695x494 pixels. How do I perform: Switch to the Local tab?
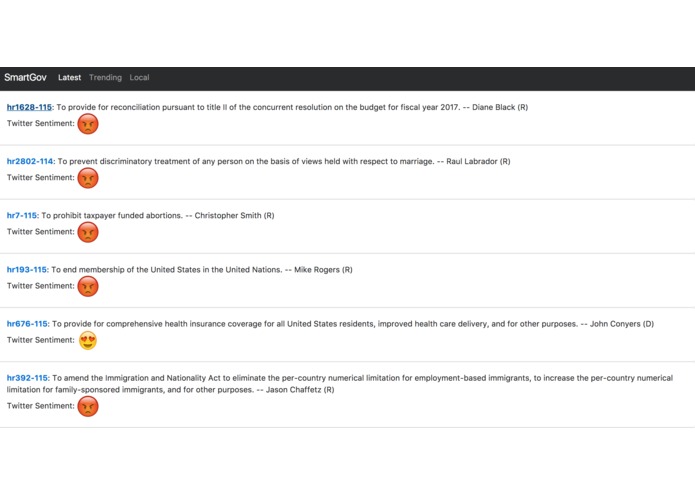click(139, 78)
